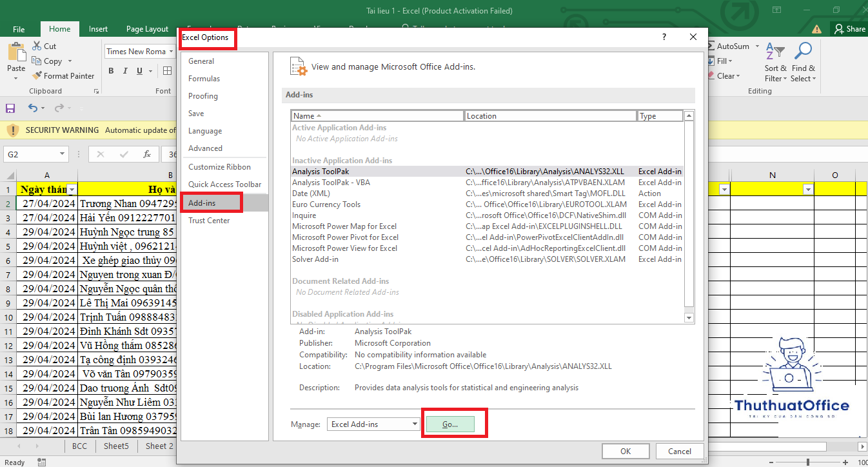Click the zoom slider in status bar
868x467 pixels.
click(808, 462)
